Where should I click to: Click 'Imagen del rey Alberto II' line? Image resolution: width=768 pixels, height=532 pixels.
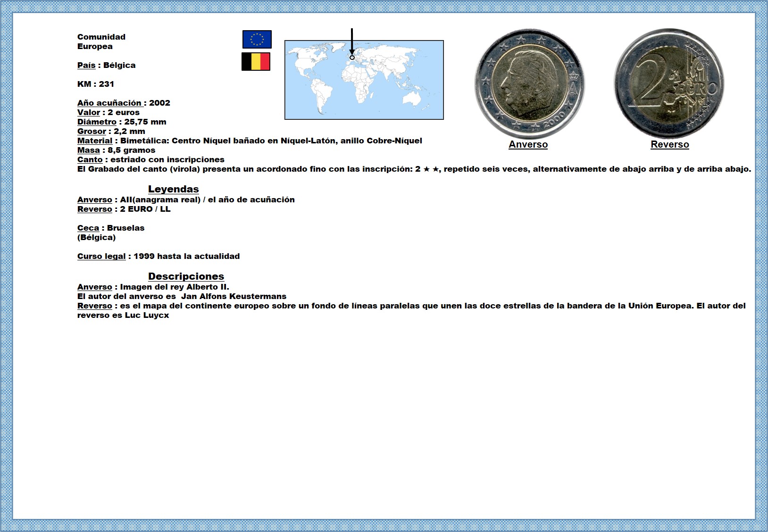[153, 287]
